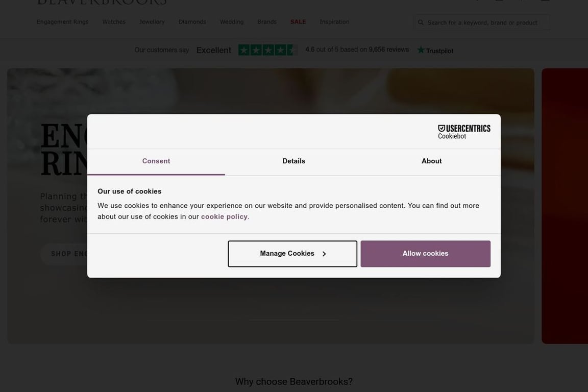
Task: Click the search magnifier icon
Action: [x=421, y=22]
